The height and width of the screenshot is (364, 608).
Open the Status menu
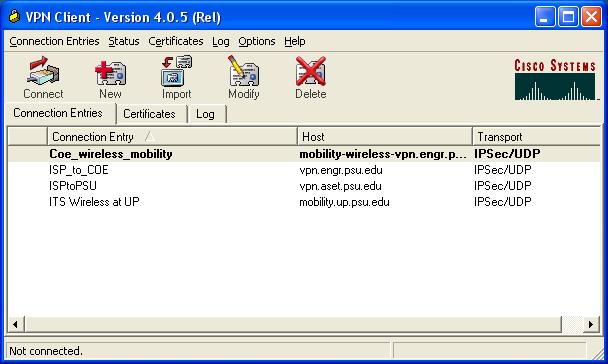[x=124, y=41]
